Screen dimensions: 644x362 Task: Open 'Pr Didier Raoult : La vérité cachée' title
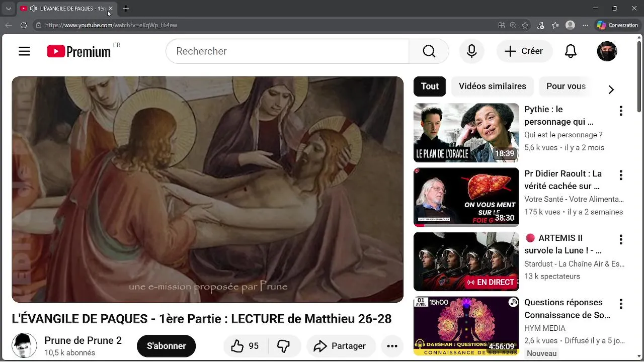tap(563, 180)
